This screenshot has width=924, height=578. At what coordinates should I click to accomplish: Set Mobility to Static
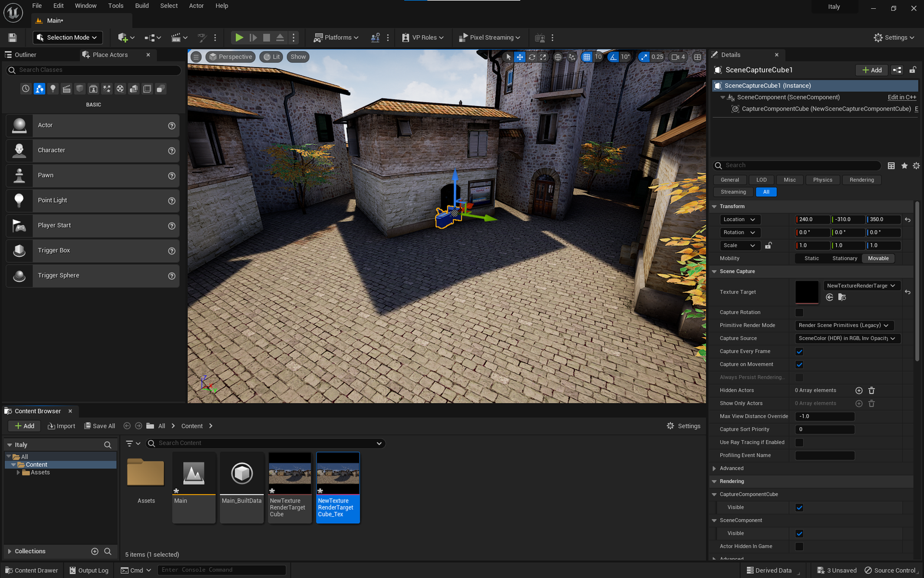pyautogui.click(x=812, y=259)
